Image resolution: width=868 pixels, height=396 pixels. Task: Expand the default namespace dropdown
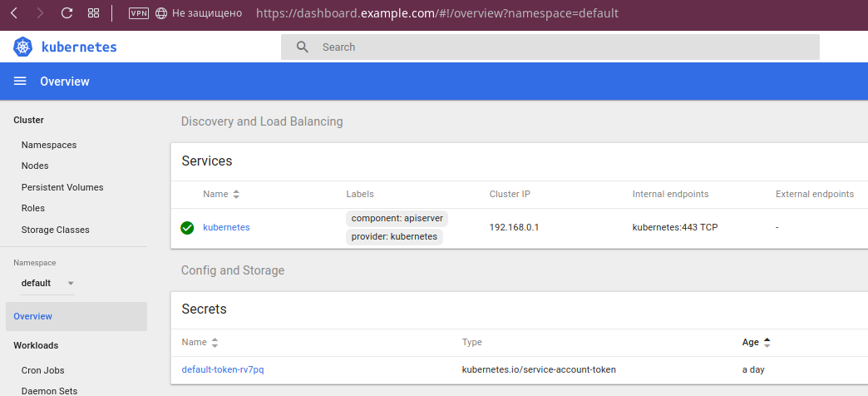click(x=71, y=283)
